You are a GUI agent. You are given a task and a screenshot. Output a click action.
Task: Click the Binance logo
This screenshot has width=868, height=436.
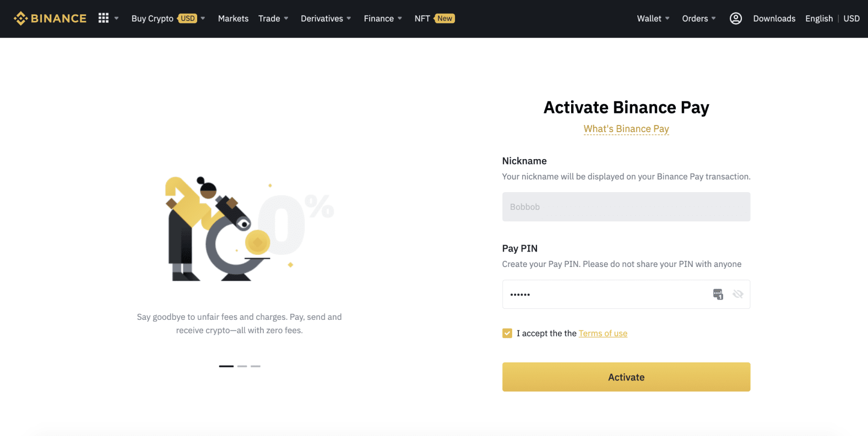[x=50, y=18]
